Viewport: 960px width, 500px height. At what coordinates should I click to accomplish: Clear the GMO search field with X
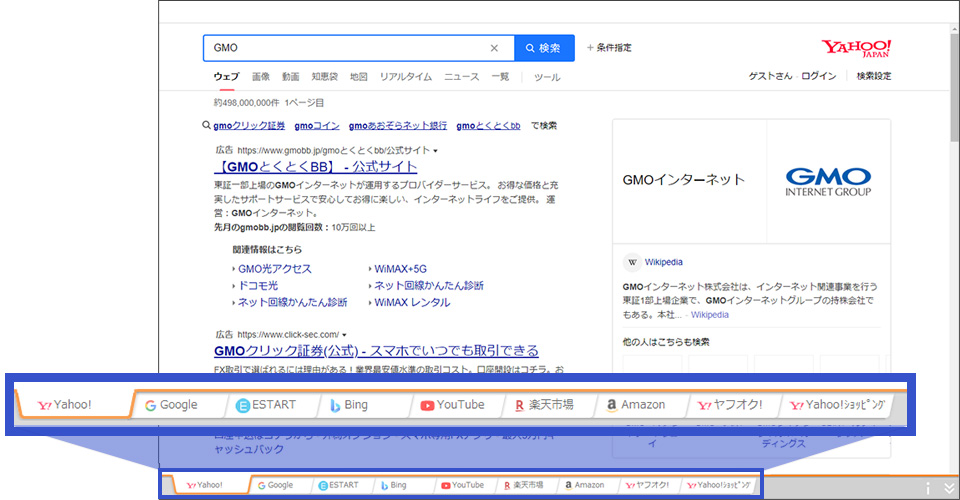click(494, 48)
